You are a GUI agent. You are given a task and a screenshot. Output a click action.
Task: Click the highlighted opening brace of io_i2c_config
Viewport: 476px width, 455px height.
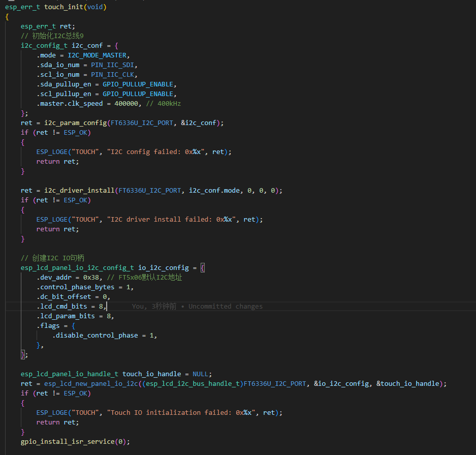(x=203, y=267)
